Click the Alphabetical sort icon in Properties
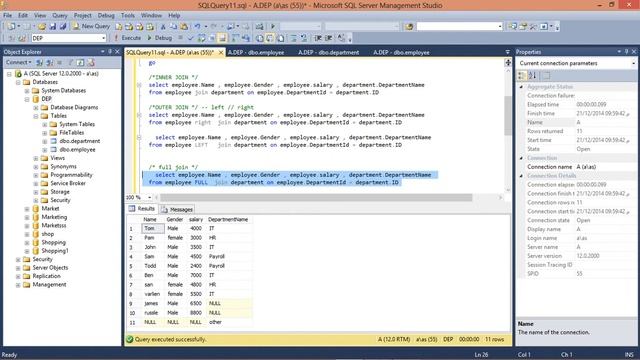This screenshot has width=640, height=360. click(533, 76)
